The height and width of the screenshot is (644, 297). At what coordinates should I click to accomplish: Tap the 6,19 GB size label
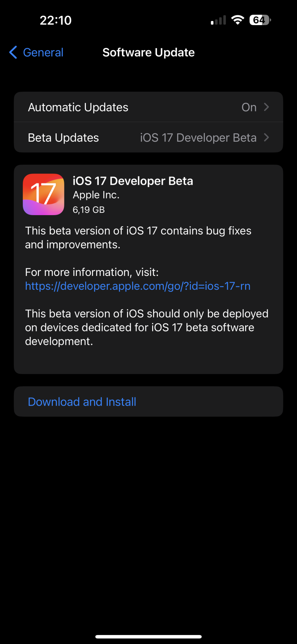pos(89,210)
